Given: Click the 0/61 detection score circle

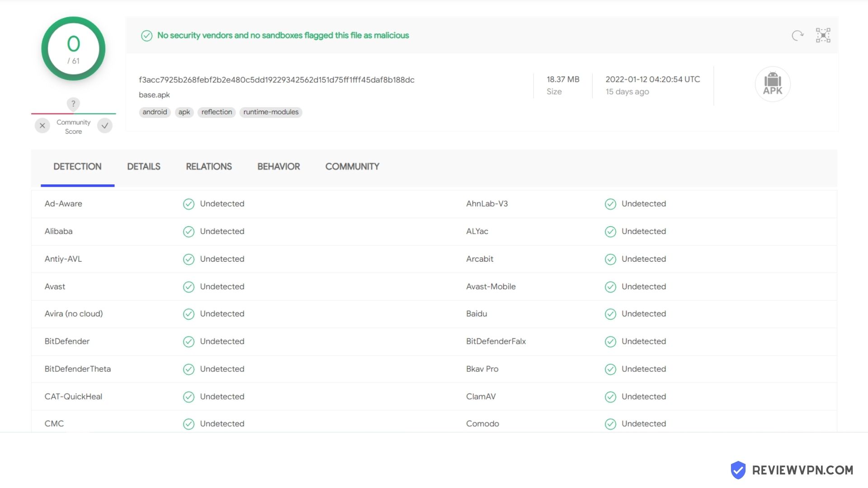Looking at the screenshot, I should pos(73,49).
